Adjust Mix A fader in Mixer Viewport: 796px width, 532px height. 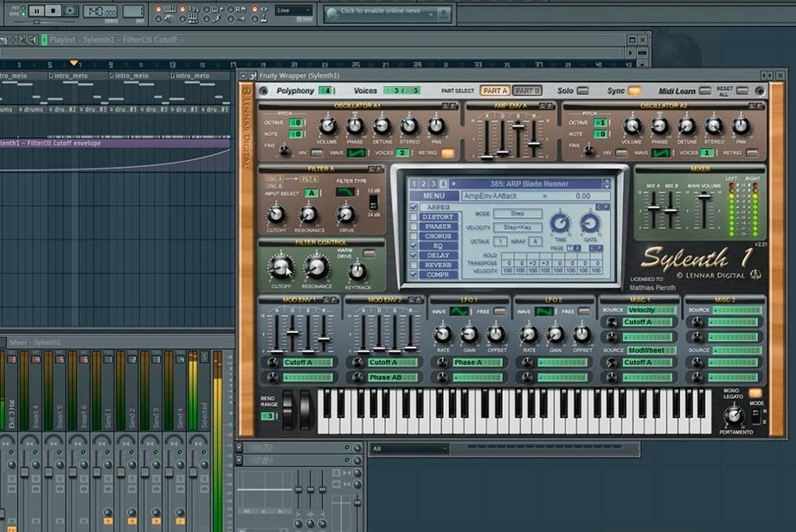[x=654, y=208]
